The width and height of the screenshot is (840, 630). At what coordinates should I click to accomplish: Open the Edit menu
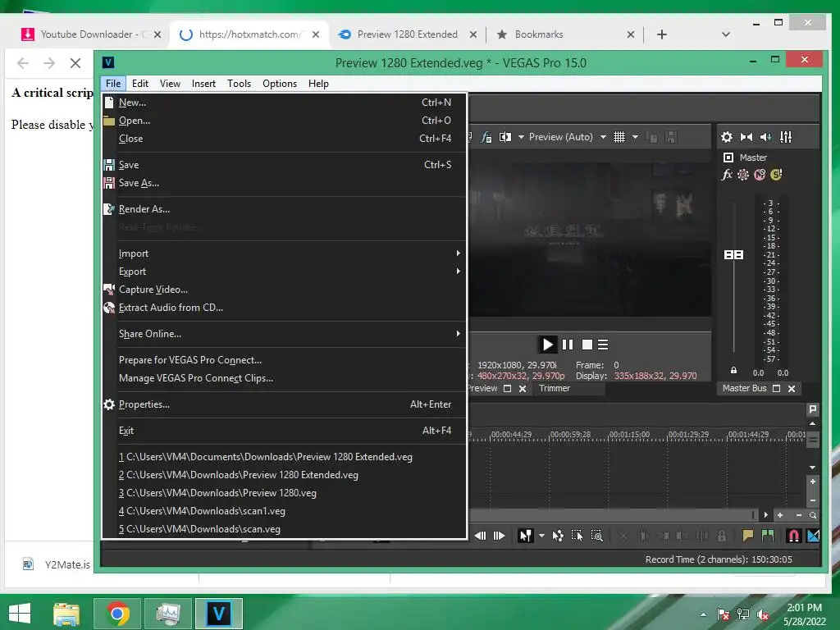coord(139,84)
